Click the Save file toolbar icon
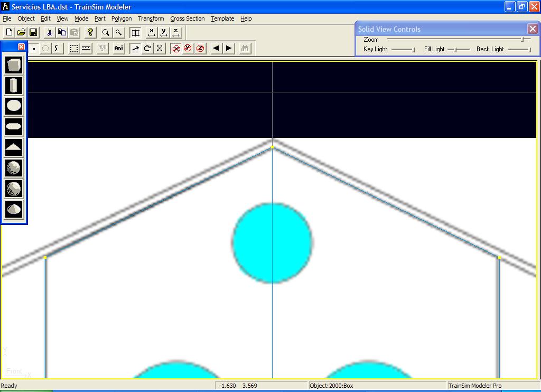The image size is (541, 392). tap(33, 33)
